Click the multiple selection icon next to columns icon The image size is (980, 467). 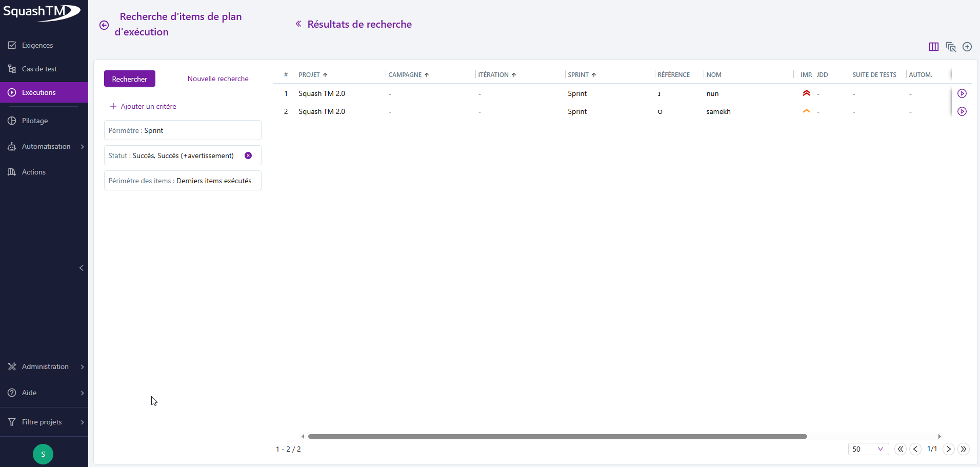coord(951,47)
